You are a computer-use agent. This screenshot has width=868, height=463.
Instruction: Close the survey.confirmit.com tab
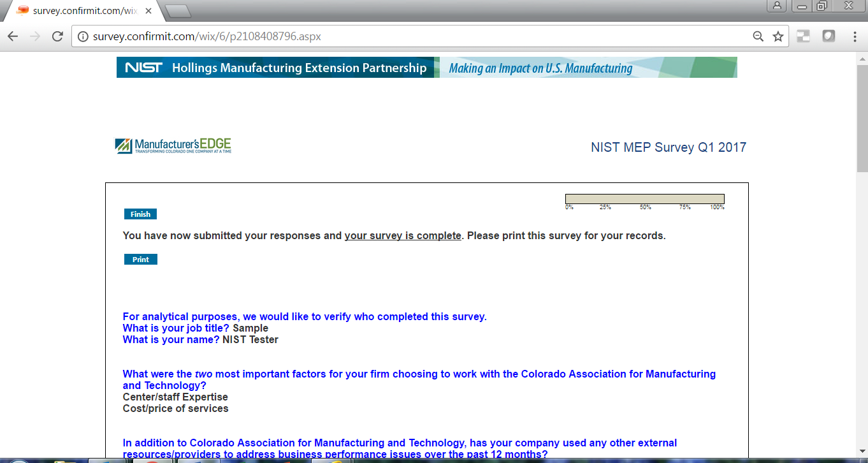148,11
